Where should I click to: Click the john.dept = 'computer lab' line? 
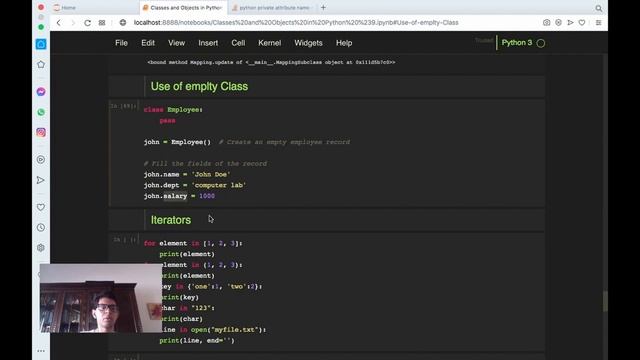195,185
